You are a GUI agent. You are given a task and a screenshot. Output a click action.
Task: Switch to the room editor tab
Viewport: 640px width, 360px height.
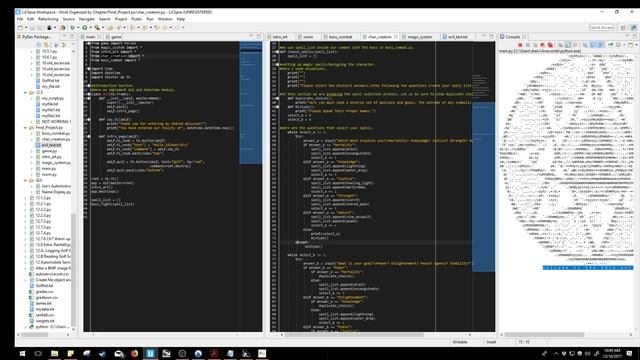click(x=308, y=37)
